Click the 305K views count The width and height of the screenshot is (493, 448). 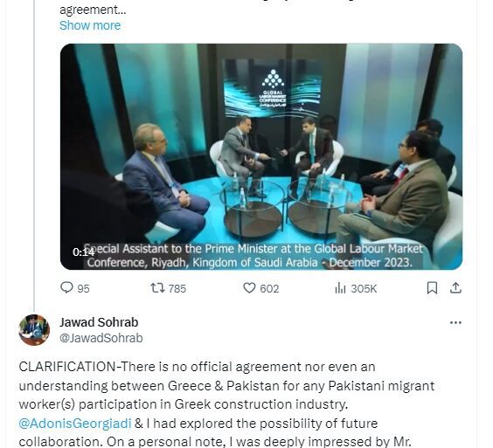(x=364, y=289)
